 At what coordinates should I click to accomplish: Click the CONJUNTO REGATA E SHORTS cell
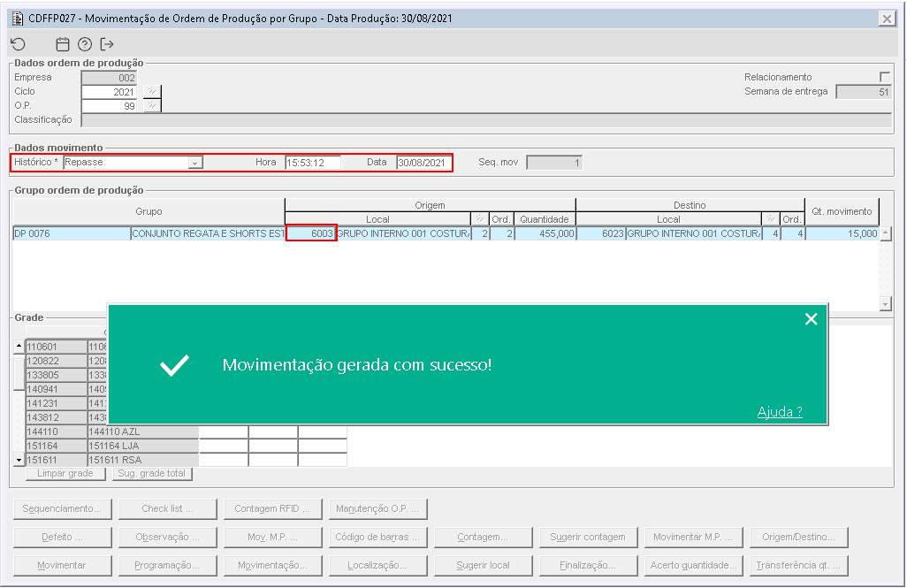pos(209,233)
